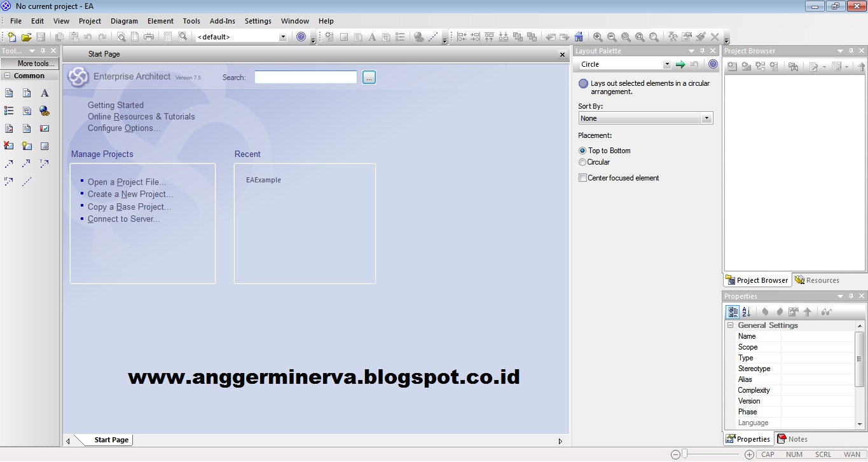Select the Text element tool in Common toolbox
The image size is (868, 462).
(x=45, y=93)
